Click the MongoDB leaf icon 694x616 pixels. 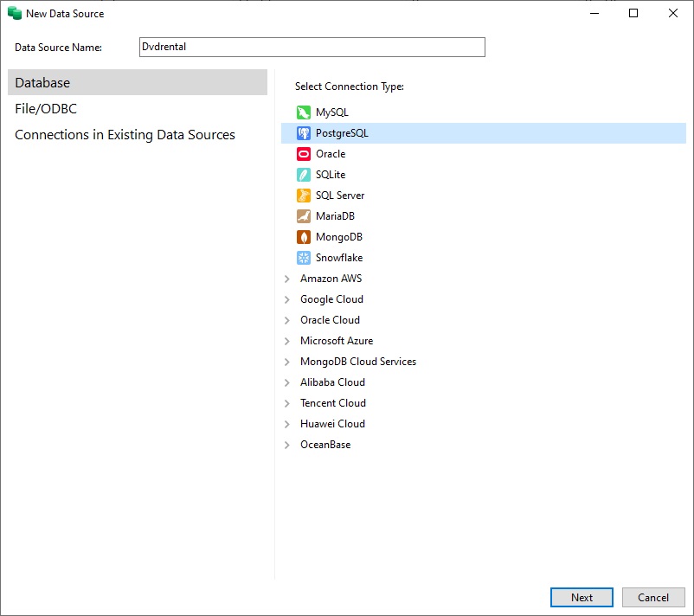click(x=303, y=237)
